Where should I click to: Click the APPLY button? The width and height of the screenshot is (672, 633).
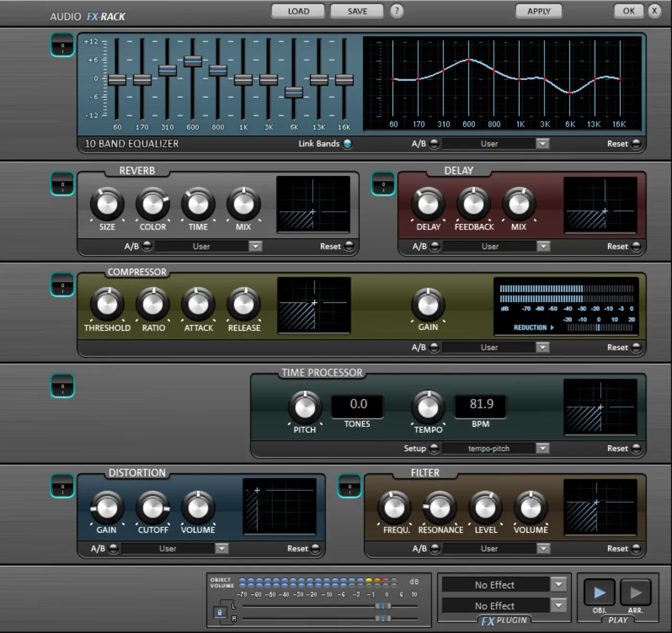point(539,11)
